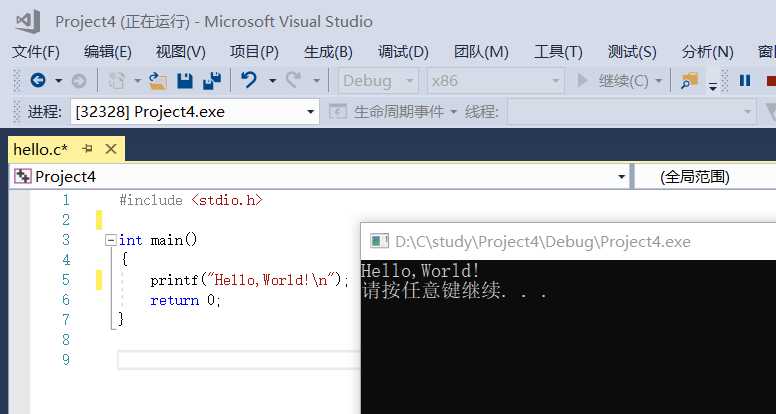The image size is (776, 414).
Task: Click the Project4 (正在运行) window title
Action: (x=214, y=22)
